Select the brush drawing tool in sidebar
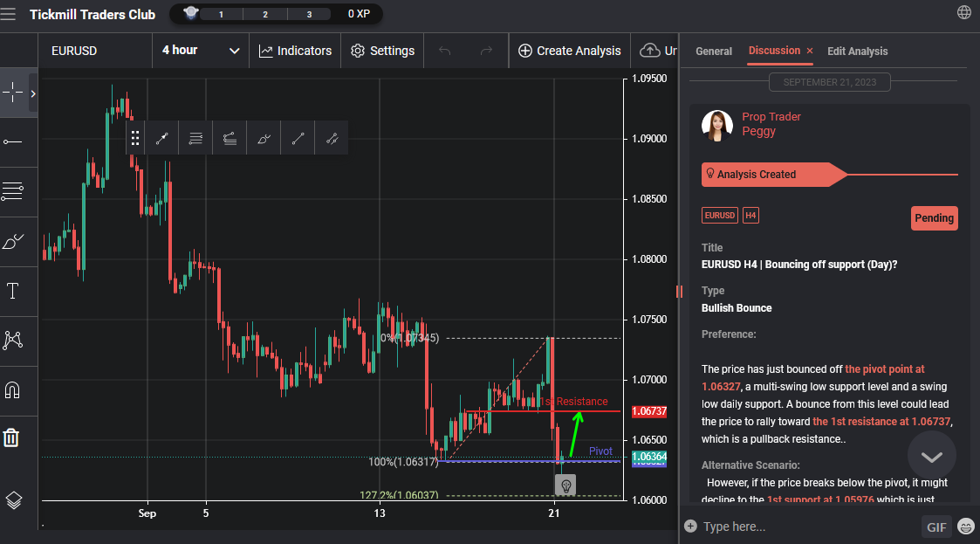The height and width of the screenshot is (544, 980). tap(12, 241)
